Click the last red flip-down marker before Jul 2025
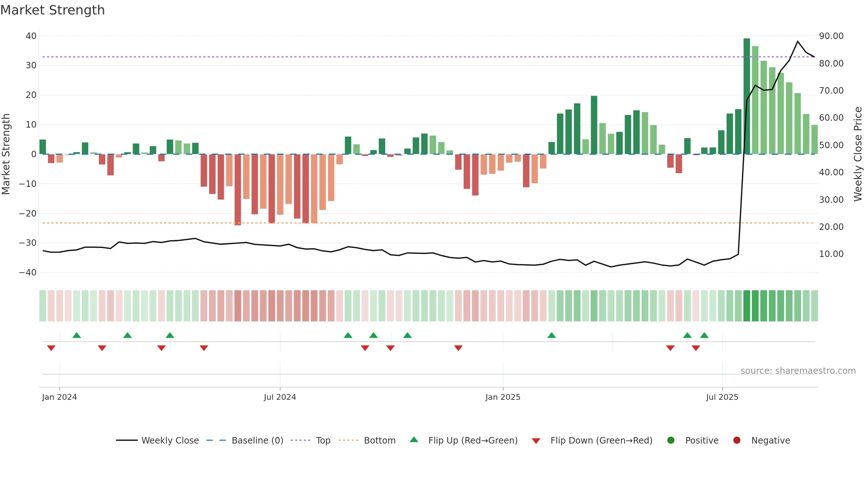Viewport: 868px width, 488px height. 696,348
